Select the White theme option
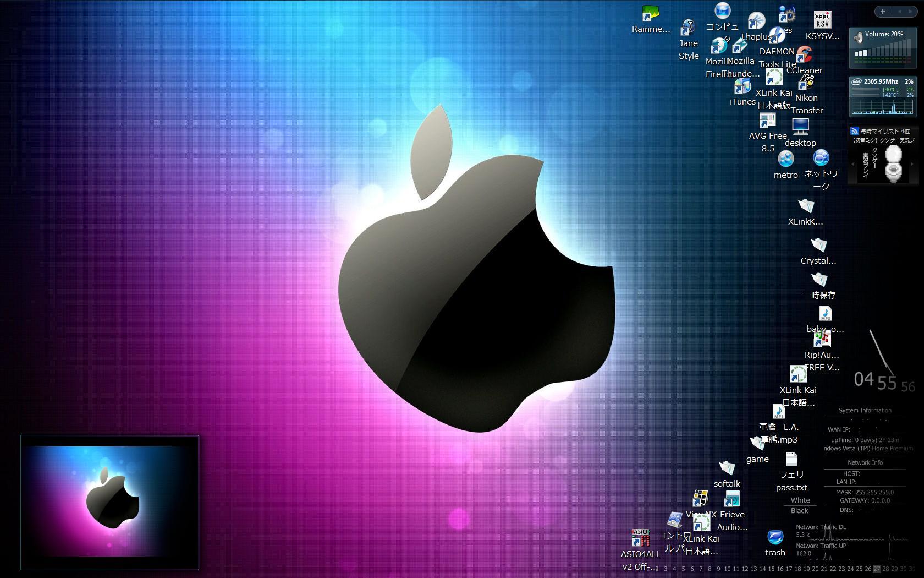The image size is (924, 578). [x=800, y=500]
